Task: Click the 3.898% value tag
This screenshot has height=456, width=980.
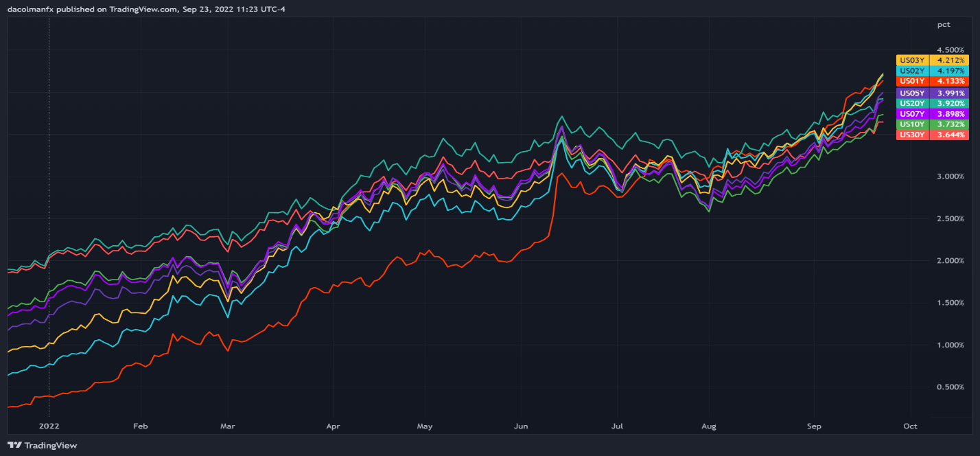Action: [949, 114]
